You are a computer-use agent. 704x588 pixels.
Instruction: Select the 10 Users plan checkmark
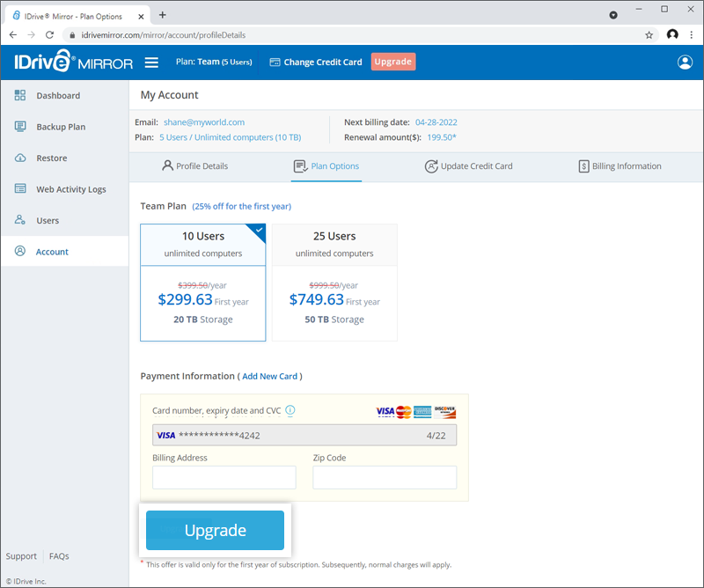(258, 229)
